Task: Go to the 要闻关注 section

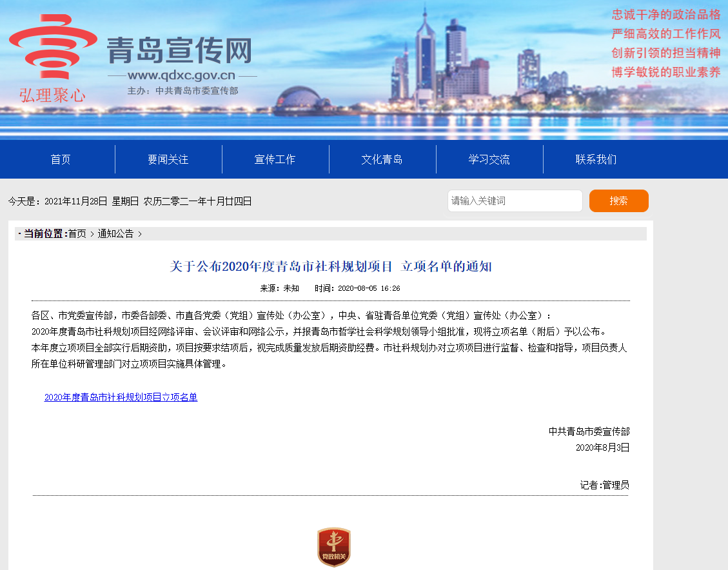Action: [168, 159]
